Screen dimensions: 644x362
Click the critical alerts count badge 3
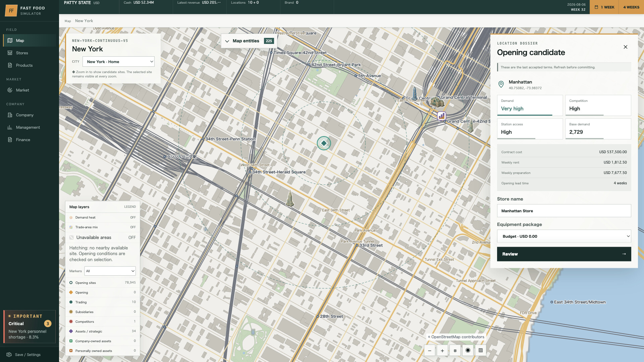(48, 324)
